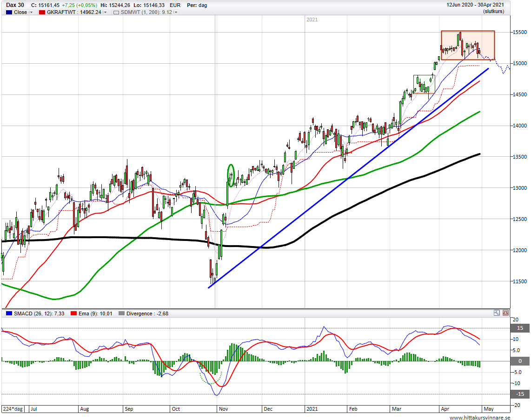531x420 pixels.
Task: Click the gray Divergence legend swatch
Action: [121, 313]
